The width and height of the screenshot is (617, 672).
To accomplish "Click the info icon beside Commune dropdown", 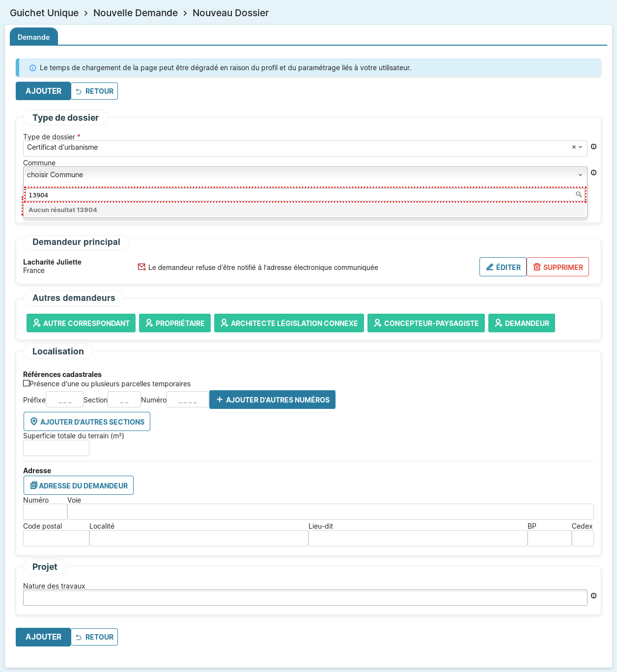I will 593,173.
